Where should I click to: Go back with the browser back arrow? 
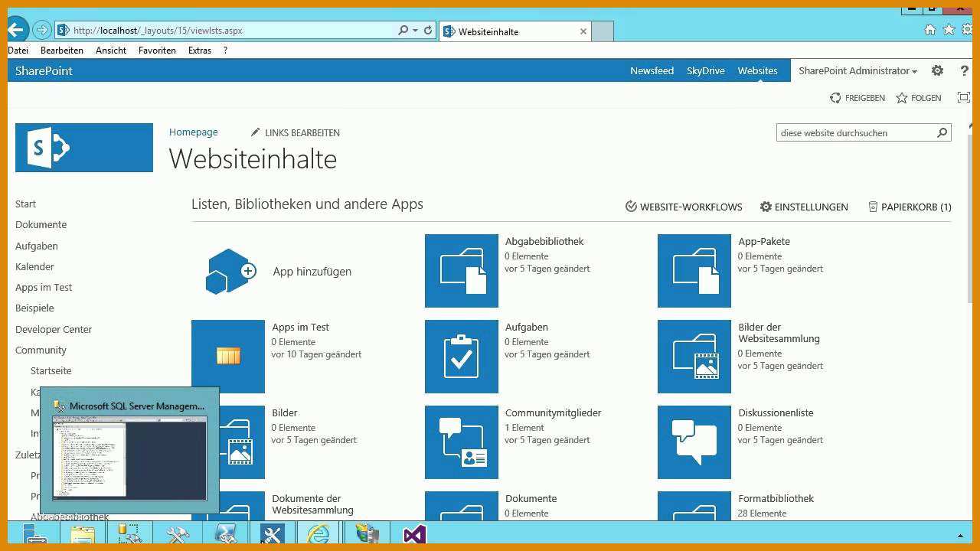pos(16,30)
